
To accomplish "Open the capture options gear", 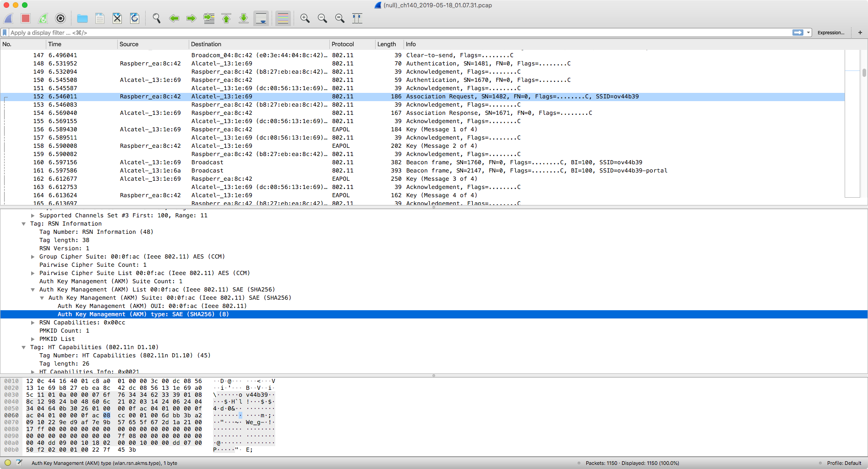I will click(60, 18).
